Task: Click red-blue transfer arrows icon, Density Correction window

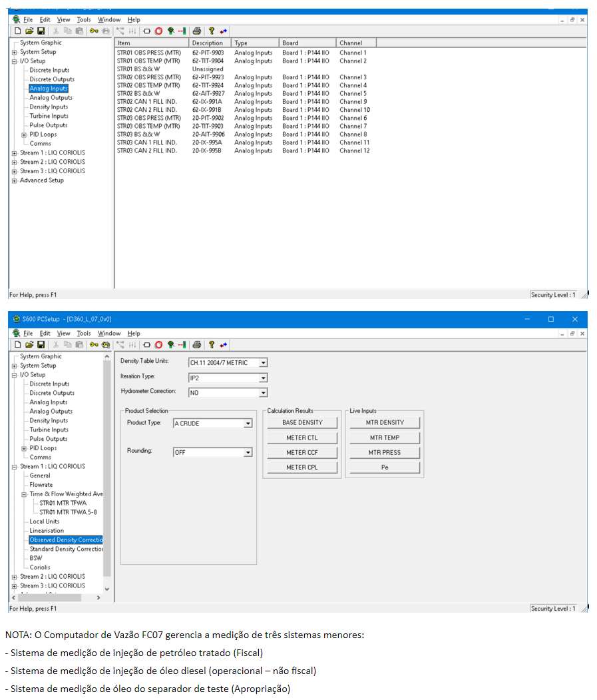Action: click(223, 345)
